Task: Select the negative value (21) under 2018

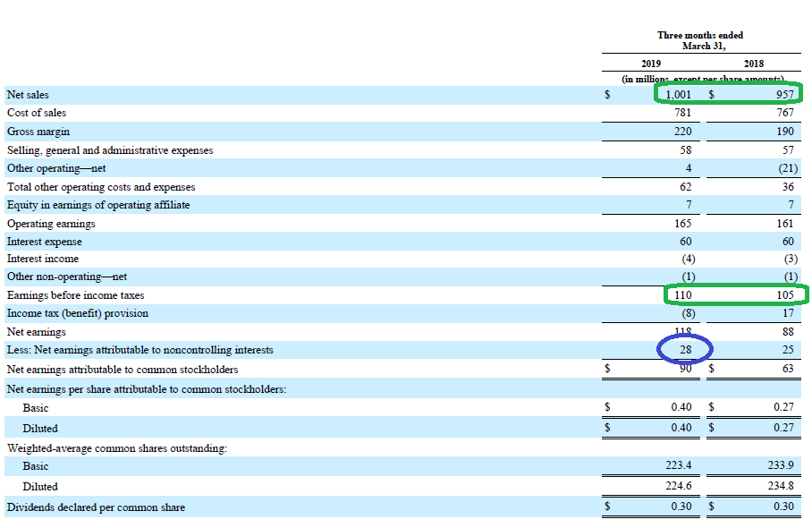Action: click(x=783, y=167)
